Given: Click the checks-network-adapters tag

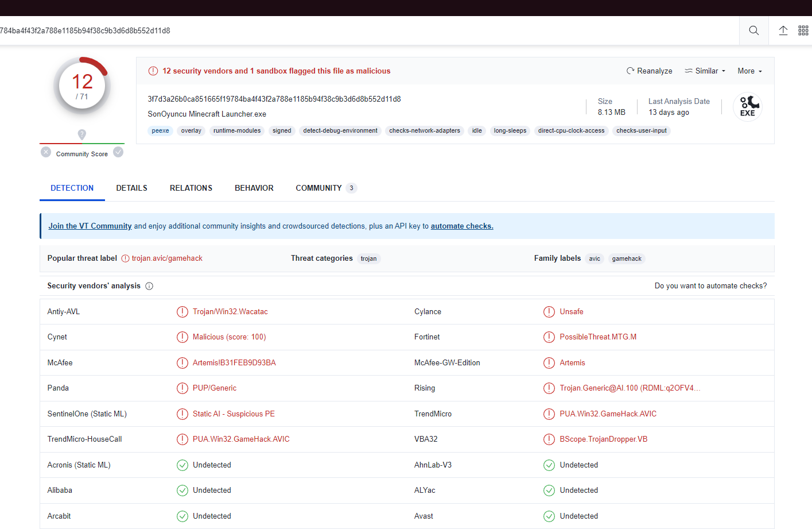Looking at the screenshot, I should 425,131.
